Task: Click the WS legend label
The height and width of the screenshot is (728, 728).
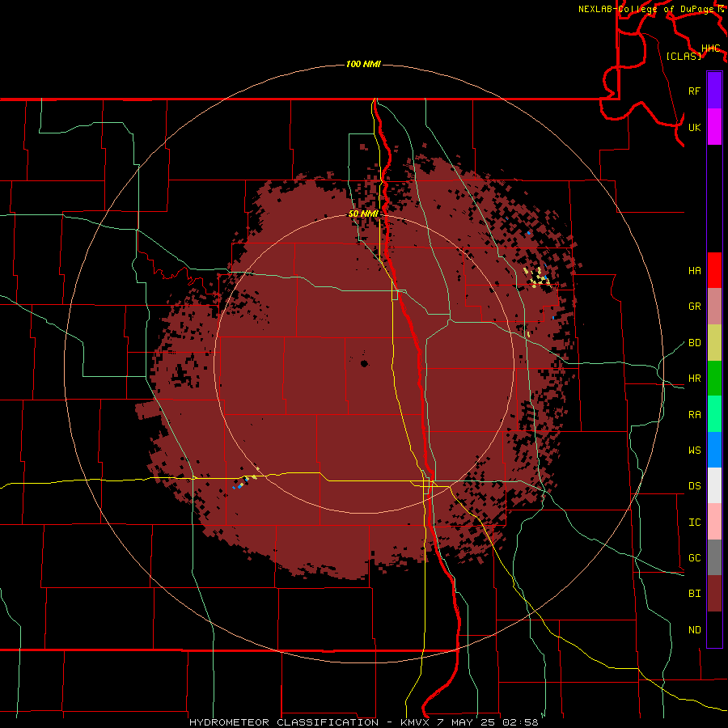Action: [694, 451]
